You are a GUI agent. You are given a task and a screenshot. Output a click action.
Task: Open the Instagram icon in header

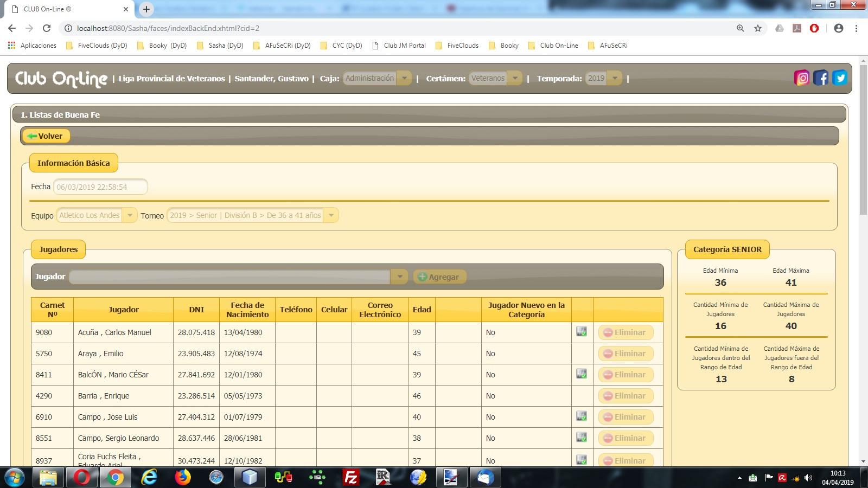click(802, 78)
